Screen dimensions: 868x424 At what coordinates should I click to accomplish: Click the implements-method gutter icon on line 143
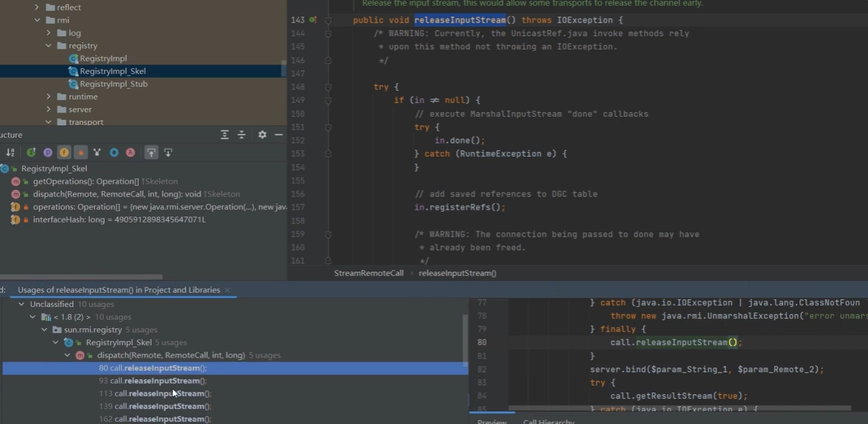[x=313, y=20]
